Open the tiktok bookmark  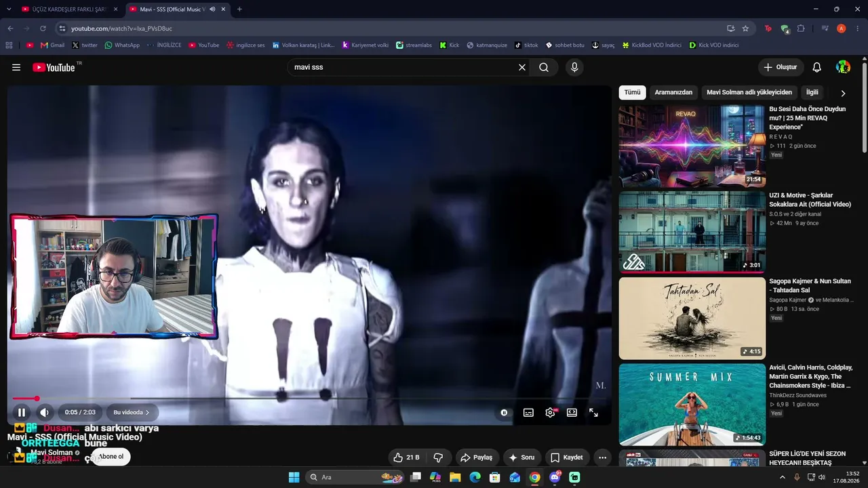[x=526, y=45]
